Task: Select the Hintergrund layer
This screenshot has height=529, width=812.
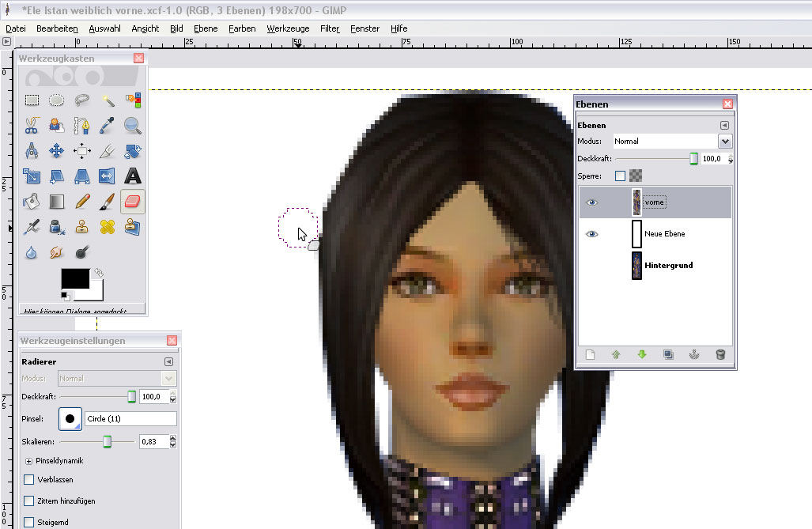Action: click(x=668, y=266)
